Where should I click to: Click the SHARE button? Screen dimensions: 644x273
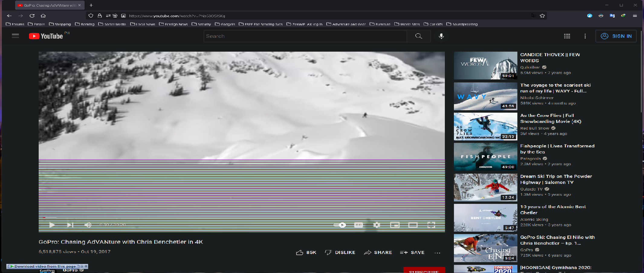[x=378, y=252]
